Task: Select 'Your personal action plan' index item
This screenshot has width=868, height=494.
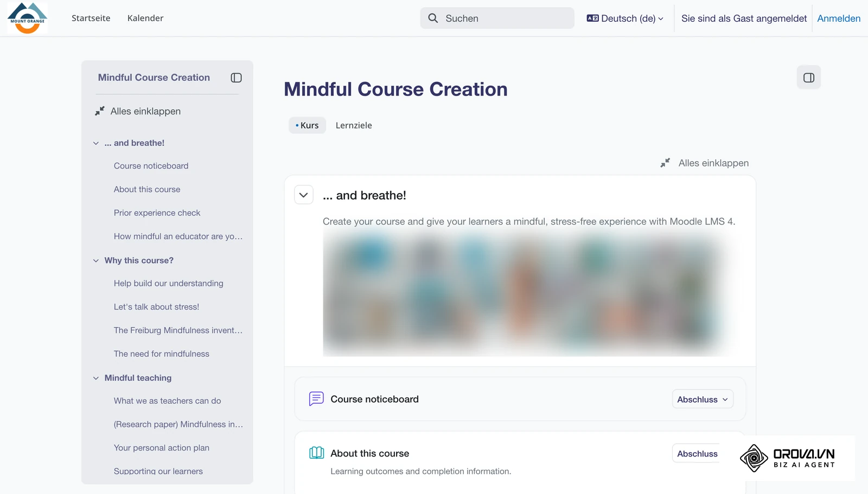Action: [161, 448]
